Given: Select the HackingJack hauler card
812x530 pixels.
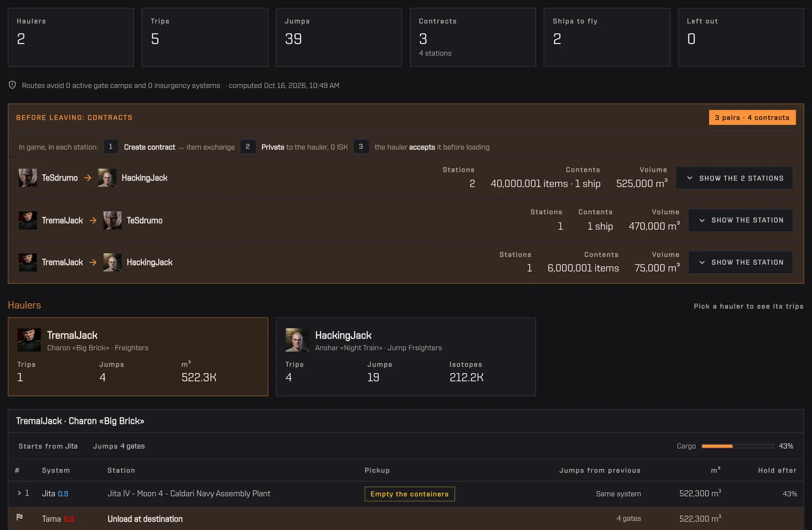Looking at the screenshot, I should tap(406, 357).
